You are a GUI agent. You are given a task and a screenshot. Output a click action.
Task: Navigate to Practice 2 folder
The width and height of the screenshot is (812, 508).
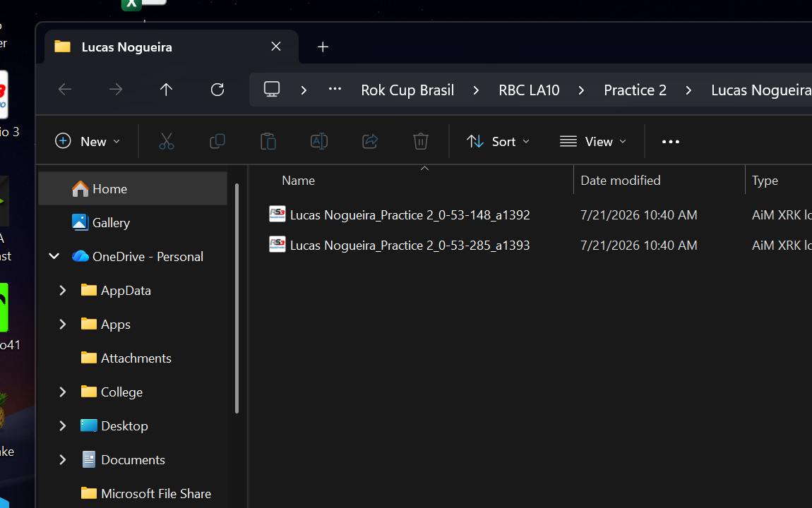pyautogui.click(x=635, y=90)
